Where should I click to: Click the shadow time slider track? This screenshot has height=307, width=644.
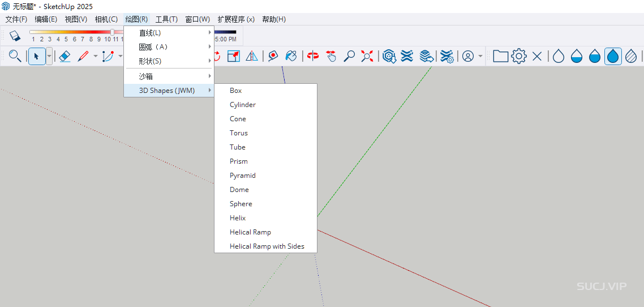coord(225,32)
